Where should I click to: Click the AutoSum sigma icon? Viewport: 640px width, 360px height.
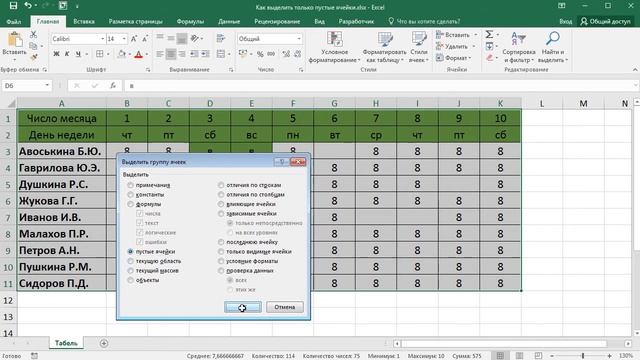pyautogui.click(x=489, y=35)
